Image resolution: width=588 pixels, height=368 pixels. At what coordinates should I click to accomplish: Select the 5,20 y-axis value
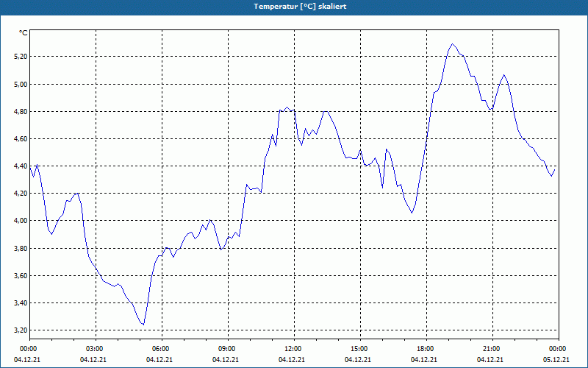coord(21,57)
